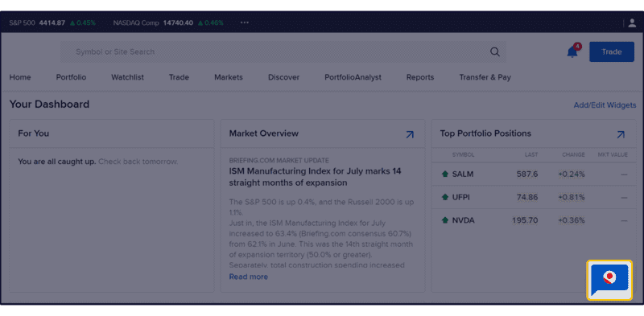Click the Add/Edit Widgets link
The height and width of the screenshot is (316, 644).
[605, 105]
